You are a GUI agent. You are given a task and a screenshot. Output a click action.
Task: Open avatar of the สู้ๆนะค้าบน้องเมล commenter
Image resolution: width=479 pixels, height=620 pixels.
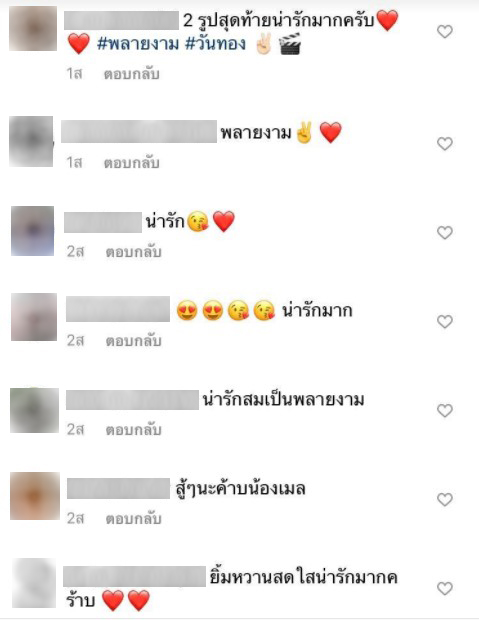[35, 496]
